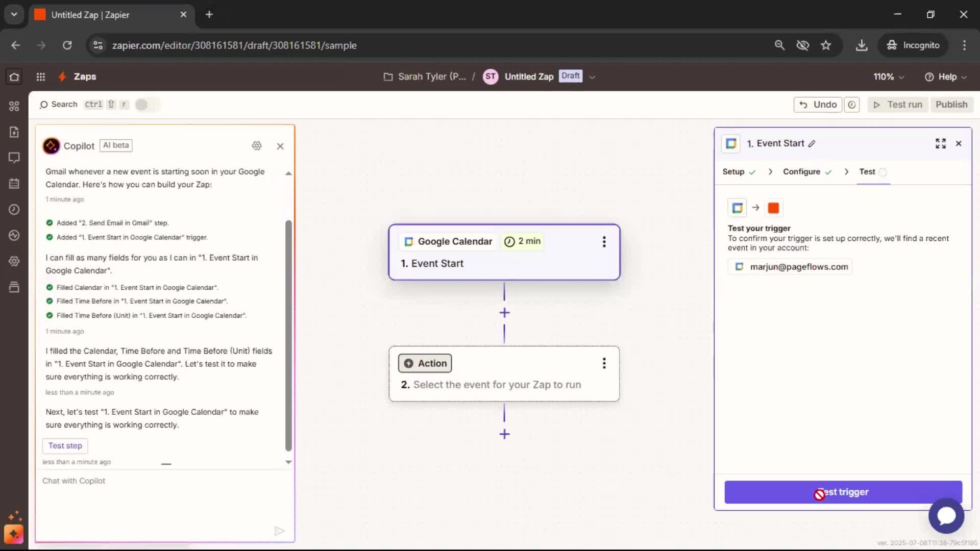
Task: Add a step between trigger and action
Action: (x=504, y=313)
